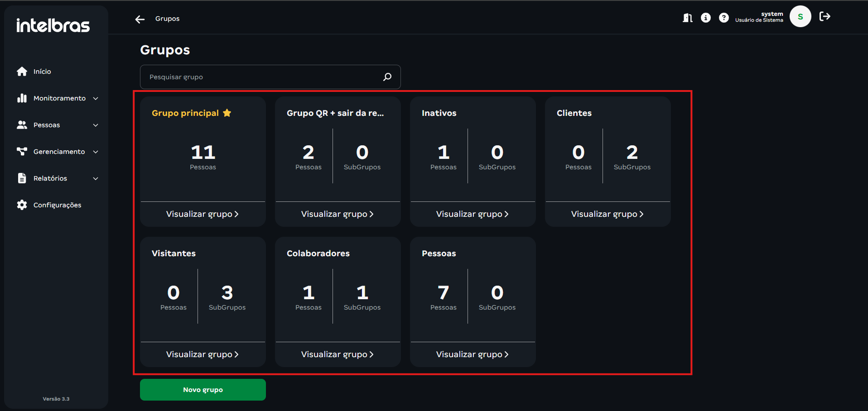The width and height of the screenshot is (868, 411).
Task: Click the back arrow next to Grupos
Action: click(140, 19)
